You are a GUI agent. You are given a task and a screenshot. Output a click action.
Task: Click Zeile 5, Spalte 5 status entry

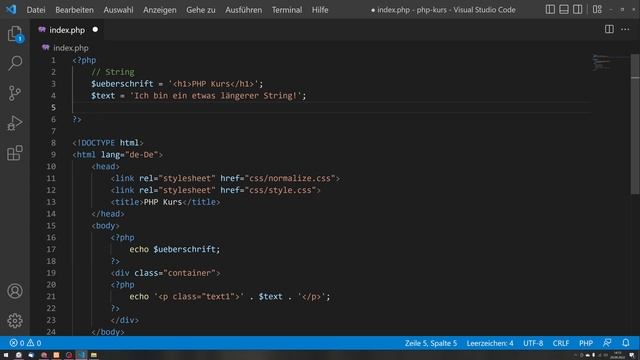pos(431,343)
